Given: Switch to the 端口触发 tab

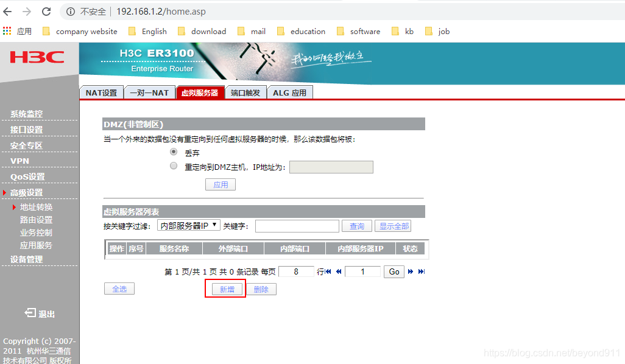Looking at the screenshot, I should tap(245, 93).
